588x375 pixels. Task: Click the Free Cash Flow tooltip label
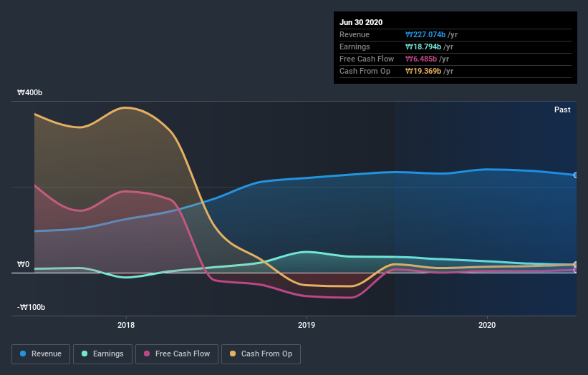pos(367,59)
